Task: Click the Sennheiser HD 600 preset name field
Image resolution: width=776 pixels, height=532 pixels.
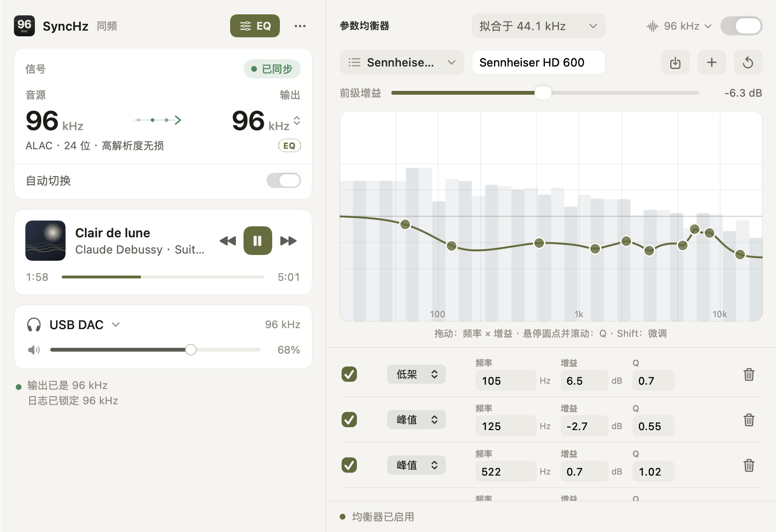Action: [539, 62]
